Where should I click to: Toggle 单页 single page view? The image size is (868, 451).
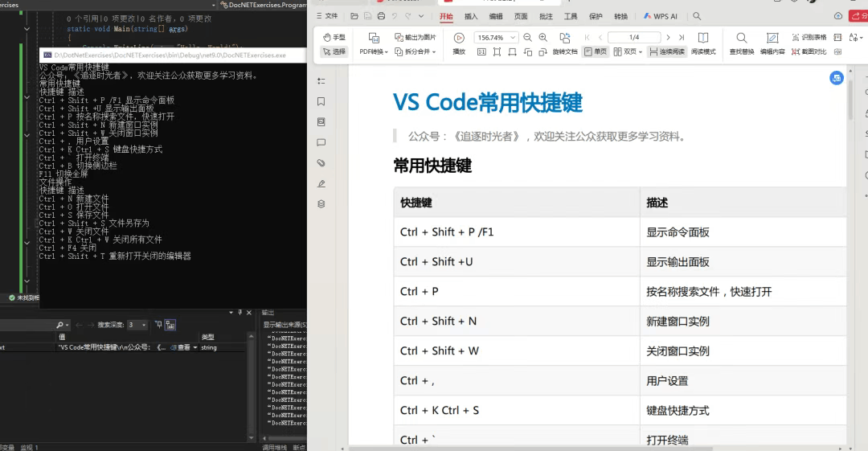[x=596, y=51]
